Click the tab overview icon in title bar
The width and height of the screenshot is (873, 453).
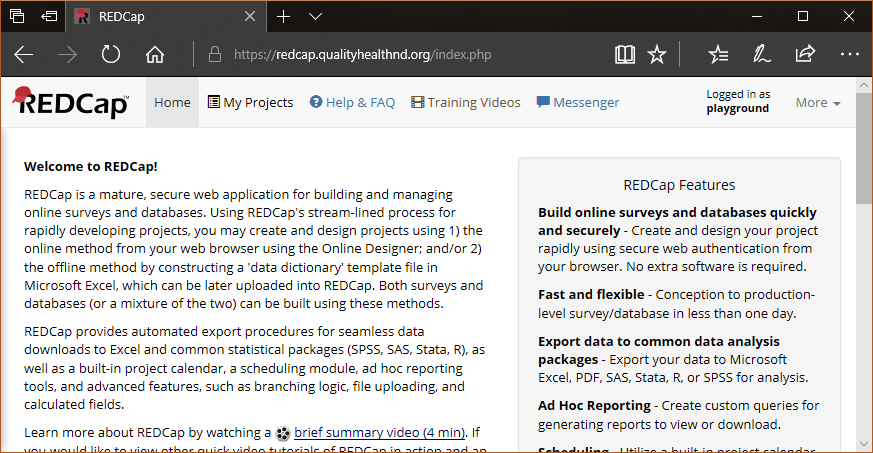pyautogui.click(x=17, y=16)
